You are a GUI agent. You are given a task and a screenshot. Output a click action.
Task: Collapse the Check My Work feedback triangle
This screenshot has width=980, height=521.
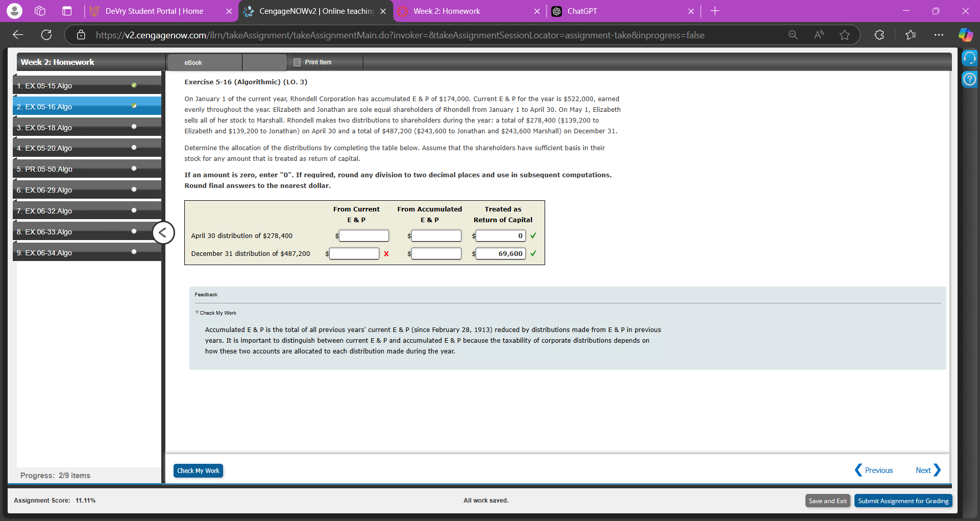pos(197,312)
